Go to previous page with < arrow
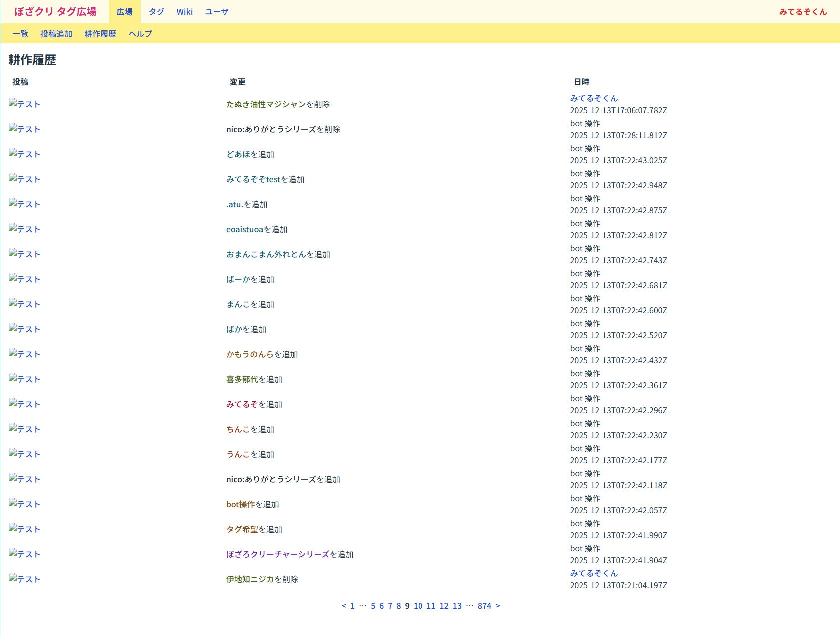The width and height of the screenshot is (840, 636). [x=344, y=606]
